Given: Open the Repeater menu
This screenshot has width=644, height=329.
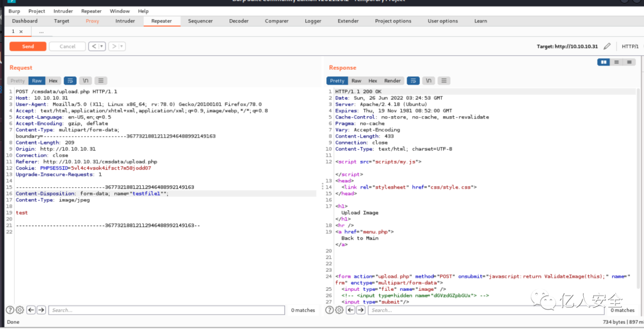Looking at the screenshot, I should [x=91, y=11].
